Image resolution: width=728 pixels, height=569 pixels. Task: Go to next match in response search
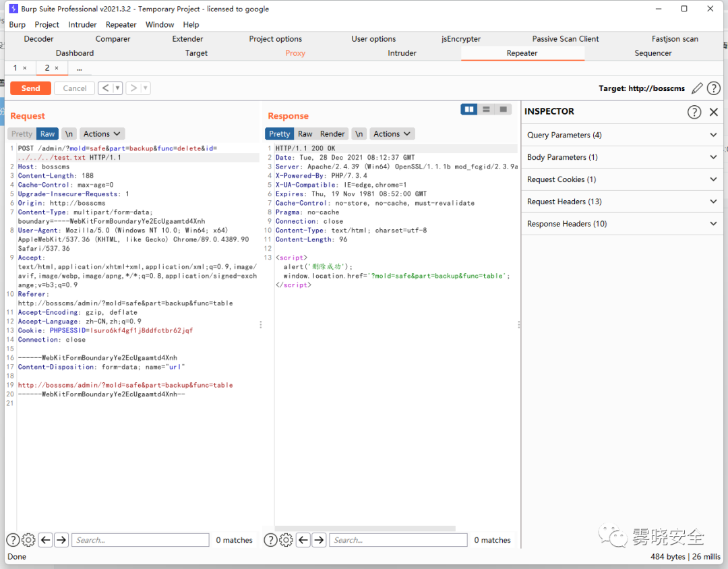pos(319,540)
